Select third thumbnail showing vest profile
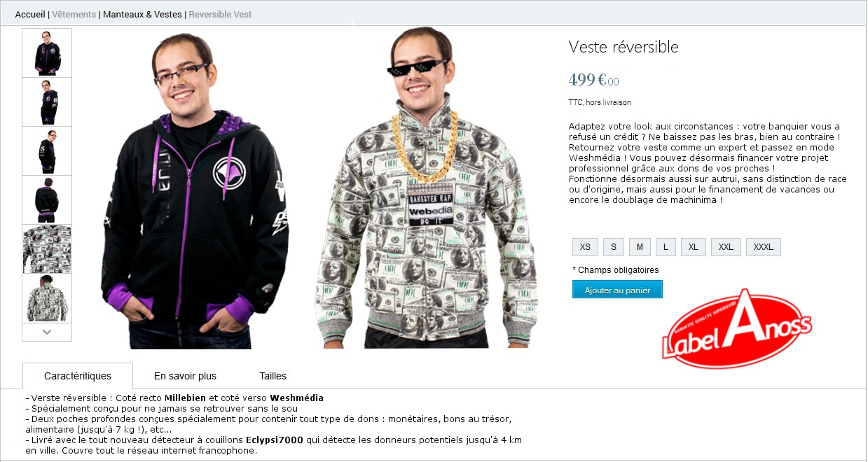 point(47,150)
